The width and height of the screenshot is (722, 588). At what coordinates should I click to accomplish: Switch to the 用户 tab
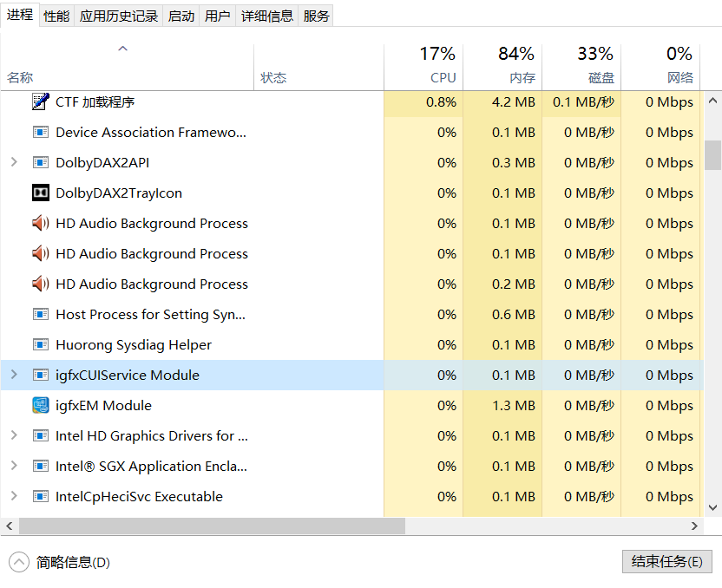217,16
